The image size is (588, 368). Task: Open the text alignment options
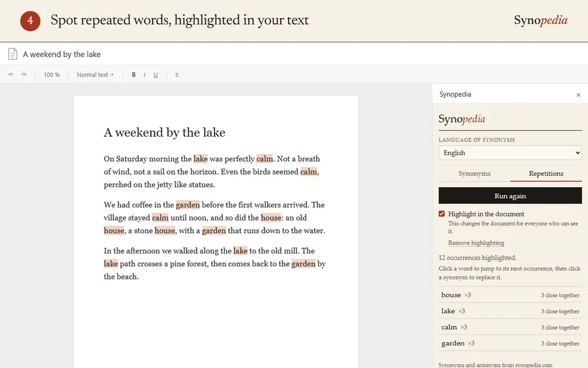click(176, 75)
